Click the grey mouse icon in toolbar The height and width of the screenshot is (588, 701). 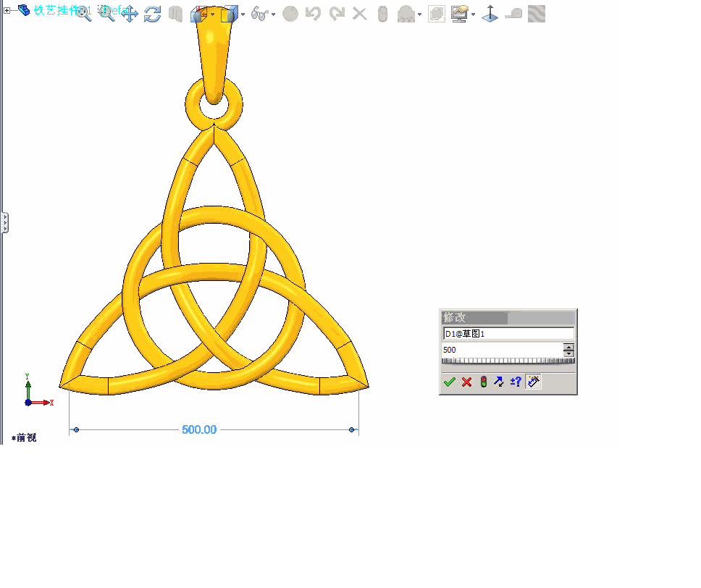[382, 14]
